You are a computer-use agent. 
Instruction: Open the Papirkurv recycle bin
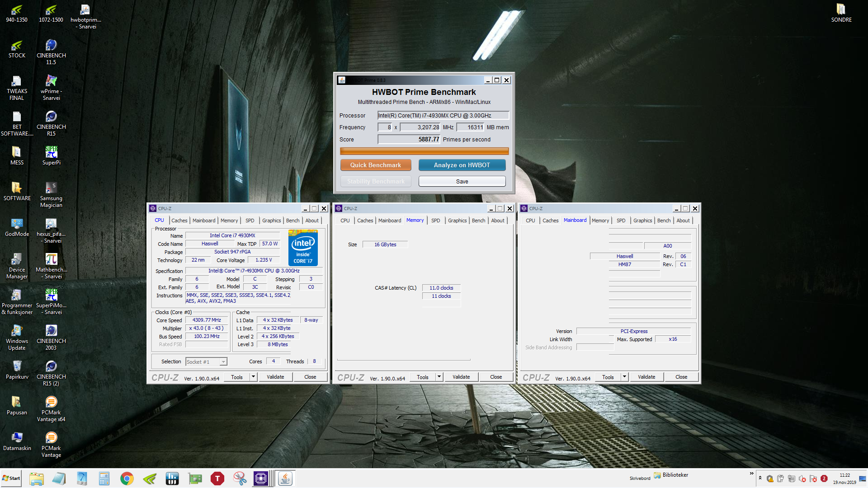[x=17, y=370]
